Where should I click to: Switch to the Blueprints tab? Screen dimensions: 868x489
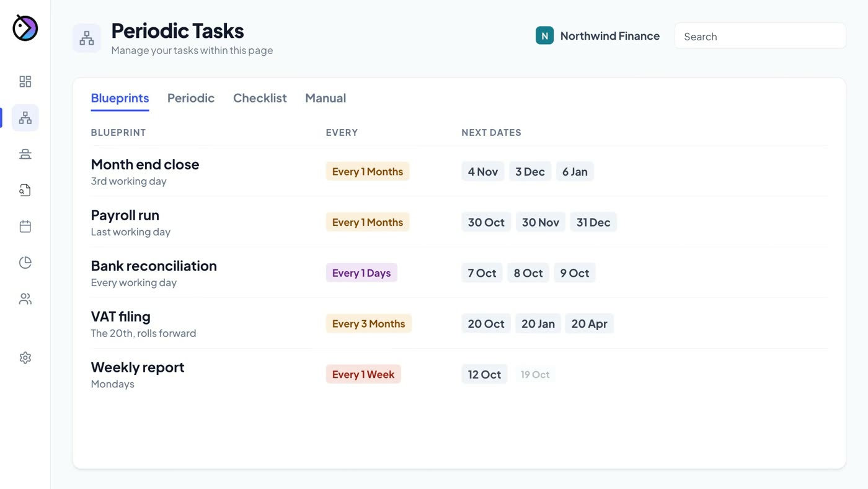coord(120,98)
